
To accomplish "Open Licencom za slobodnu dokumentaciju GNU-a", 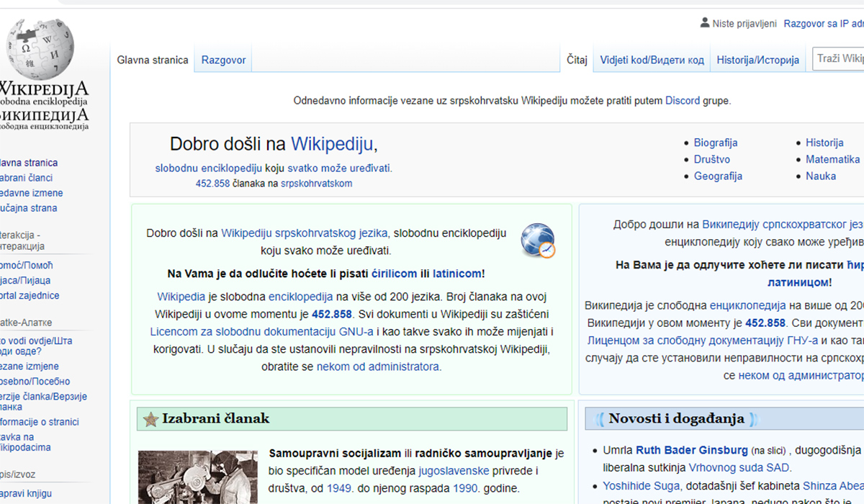I will [x=261, y=332].
